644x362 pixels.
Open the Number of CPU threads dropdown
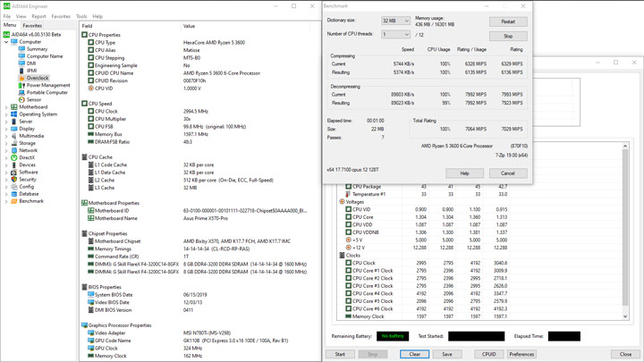[395, 35]
